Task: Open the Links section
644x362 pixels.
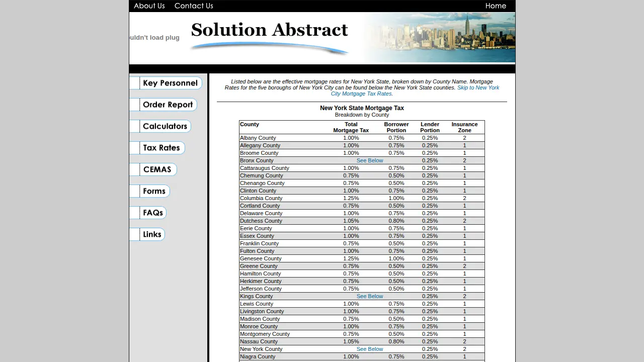Action: point(147,234)
